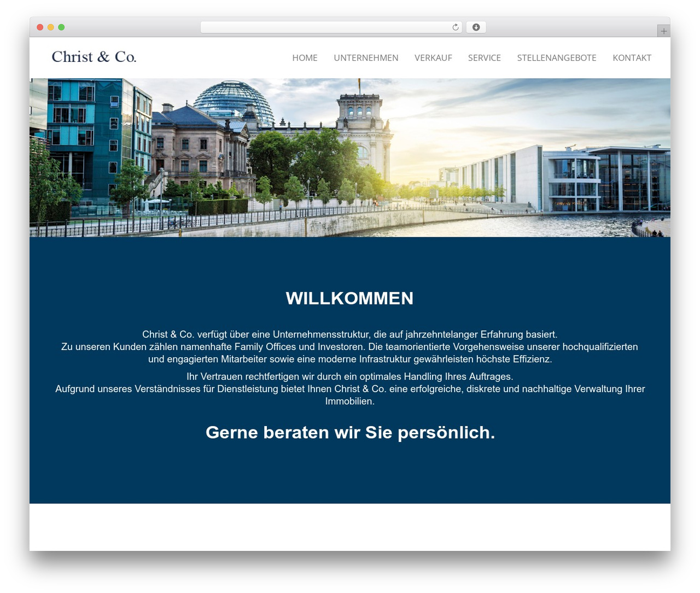The image size is (700, 593).
Task: Click the green maximize window button
Action: coord(61,27)
